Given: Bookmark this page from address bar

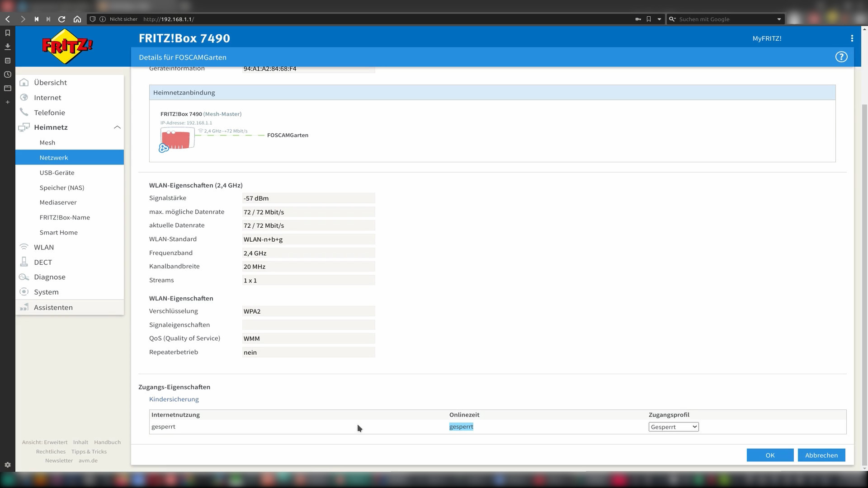Looking at the screenshot, I should (649, 19).
